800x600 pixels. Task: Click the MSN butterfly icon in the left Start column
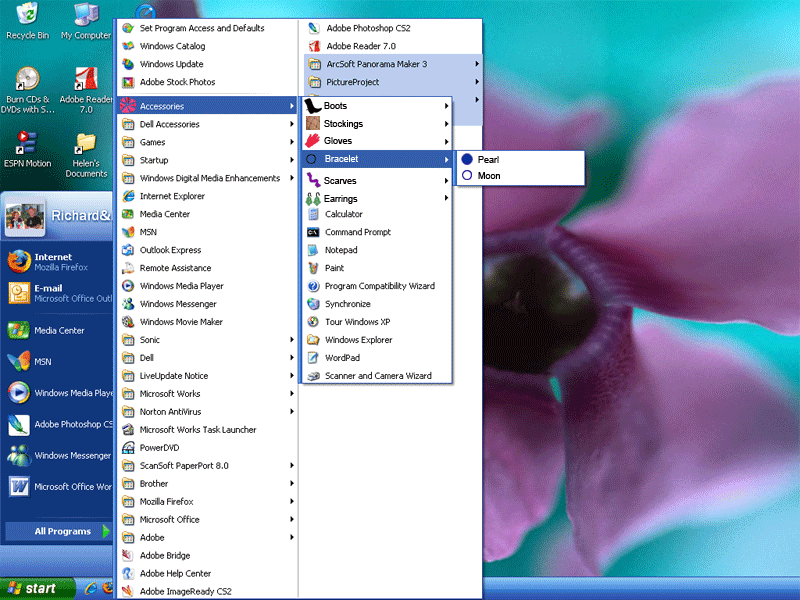pyautogui.click(x=19, y=361)
